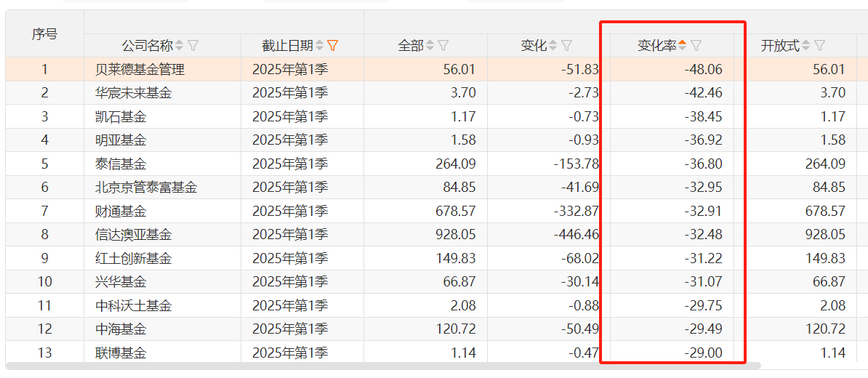The image size is (868, 378).
Task: Select company 信达澳亚基金
Action: coord(134,235)
